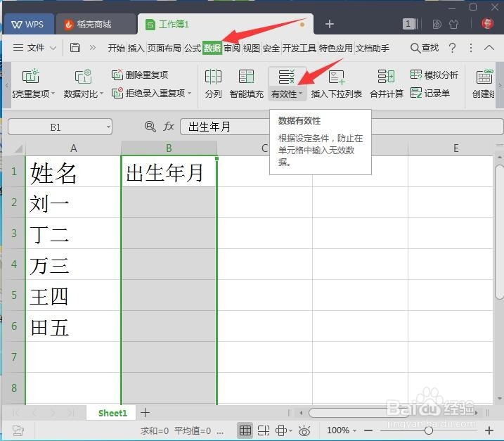Viewport: 504px width, 441px height.
Task: Click the formula bar input field
Action: [x=342, y=127]
